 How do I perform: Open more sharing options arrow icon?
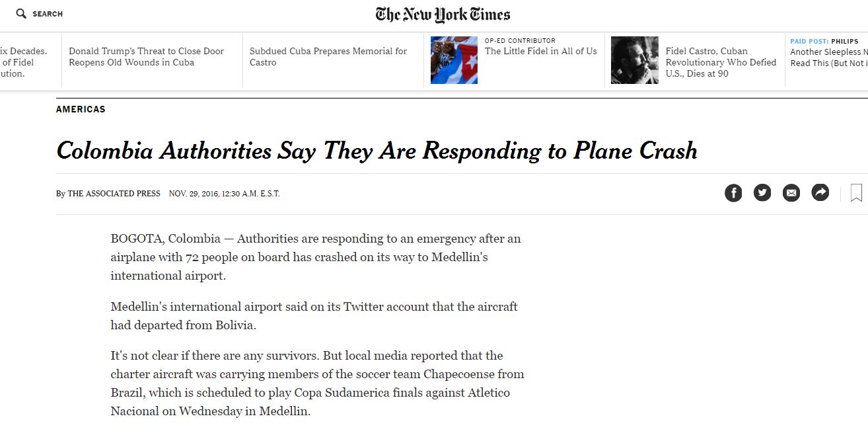tap(820, 193)
